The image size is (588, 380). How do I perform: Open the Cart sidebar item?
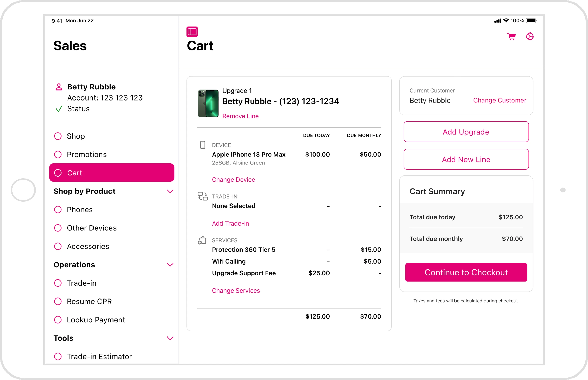click(x=112, y=173)
